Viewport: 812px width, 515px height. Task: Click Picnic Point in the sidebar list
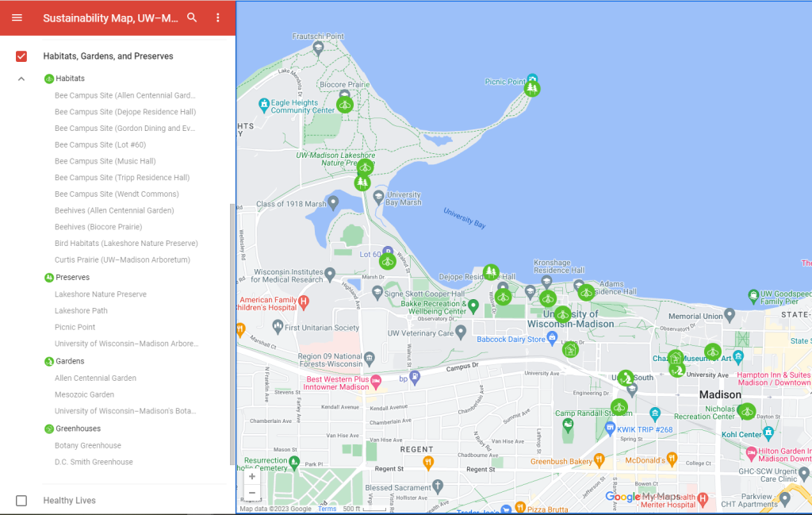pos(75,328)
